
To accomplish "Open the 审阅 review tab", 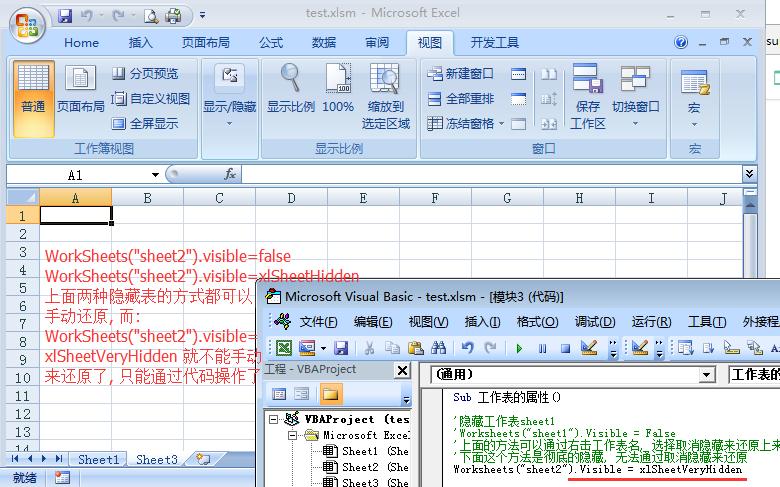I will coord(377,43).
